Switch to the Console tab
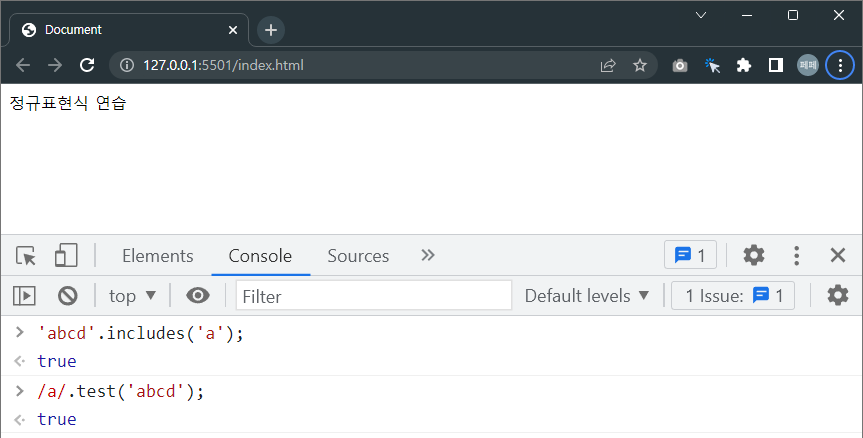 (260, 256)
